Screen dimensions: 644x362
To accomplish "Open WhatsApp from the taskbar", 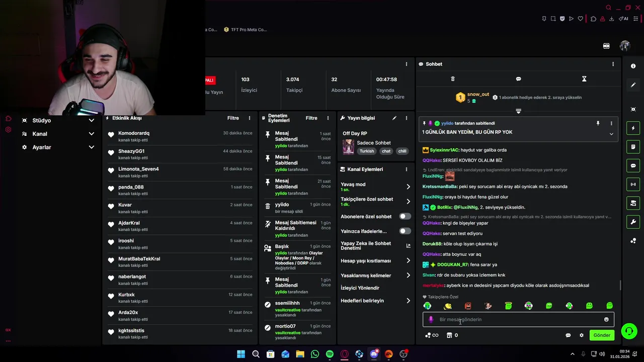I will click(x=315, y=354).
